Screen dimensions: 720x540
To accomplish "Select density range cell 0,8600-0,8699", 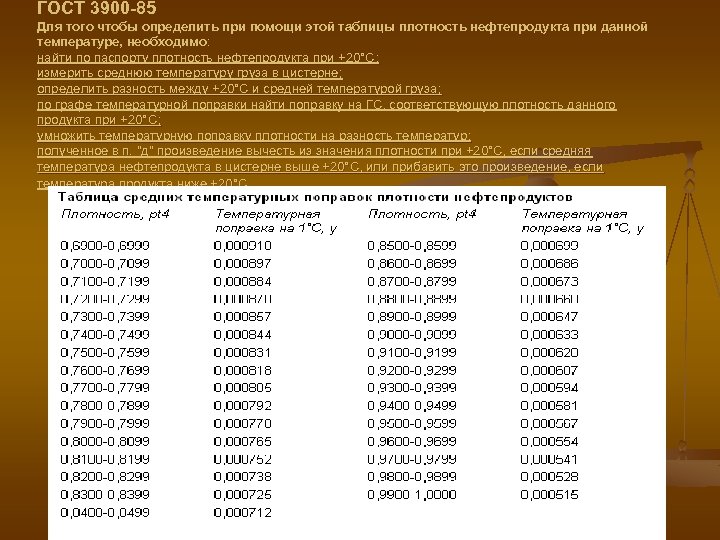I will click(412, 264).
